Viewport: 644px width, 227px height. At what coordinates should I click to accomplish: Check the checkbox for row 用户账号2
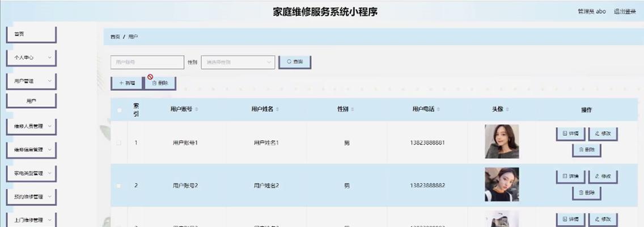119,186
